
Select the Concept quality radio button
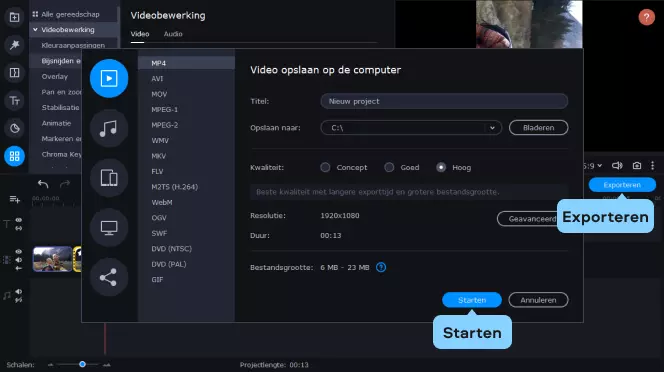click(x=325, y=167)
